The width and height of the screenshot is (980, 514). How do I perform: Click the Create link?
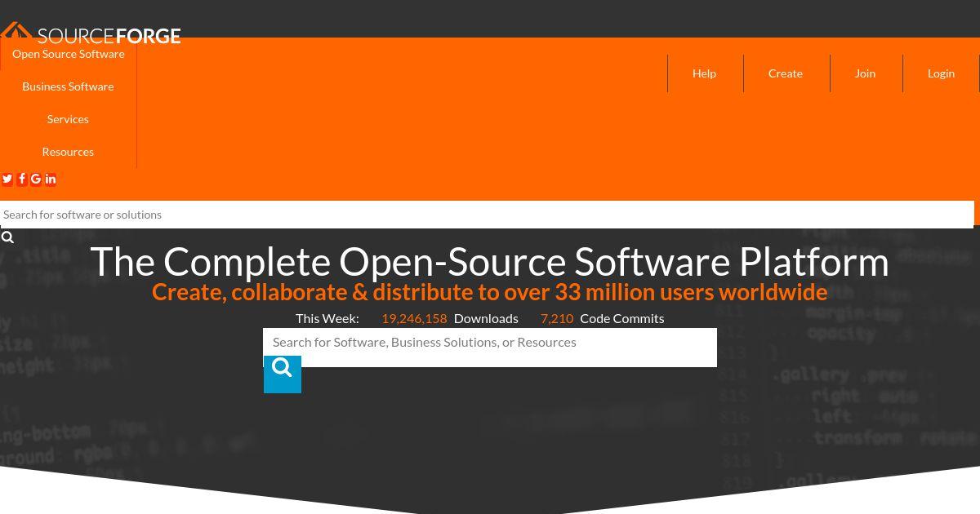pos(786,73)
